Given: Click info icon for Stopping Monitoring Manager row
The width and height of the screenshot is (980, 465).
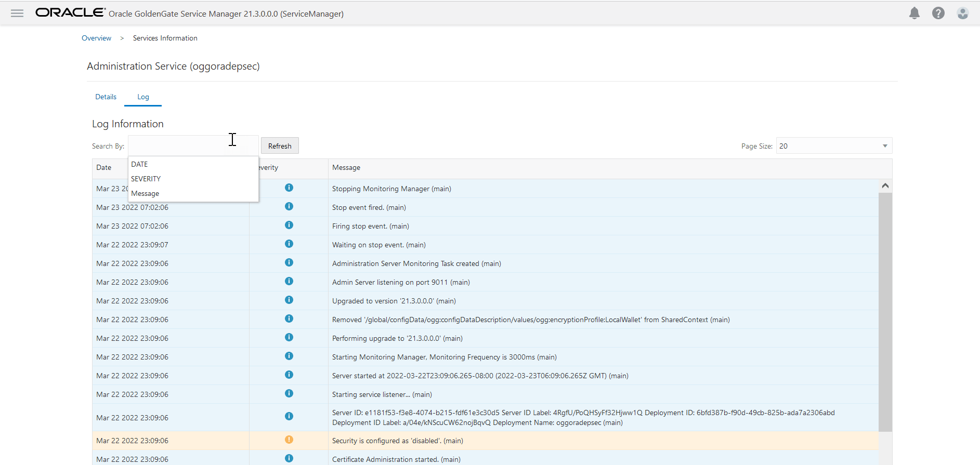Looking at the screenshot, I should [289, 188].
